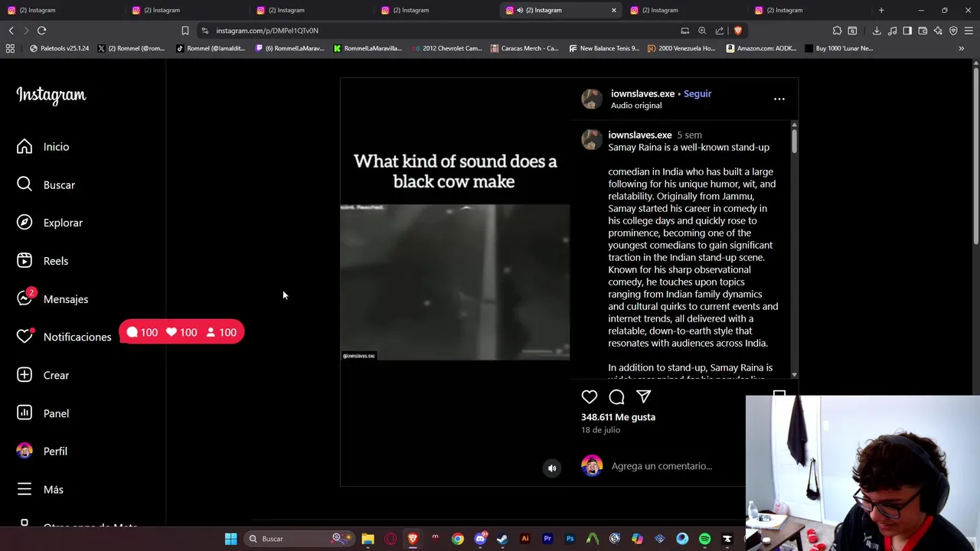This screenshot has width=980, height=551.
Task: Open Brave Leo AI sparkle icon
Action: pyautogui.click(x=938, y=31)
